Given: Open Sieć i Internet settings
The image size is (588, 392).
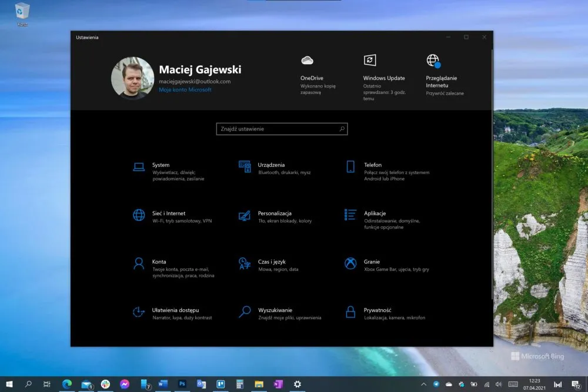Looking at the screenshot, I should [x=172, y=217].
